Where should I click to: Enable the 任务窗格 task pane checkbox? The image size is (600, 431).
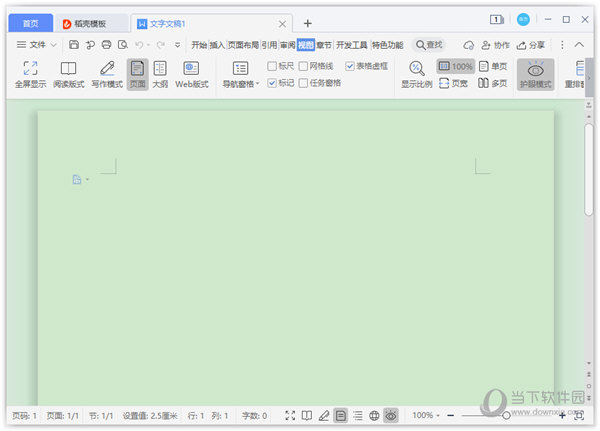click(303, 83)
